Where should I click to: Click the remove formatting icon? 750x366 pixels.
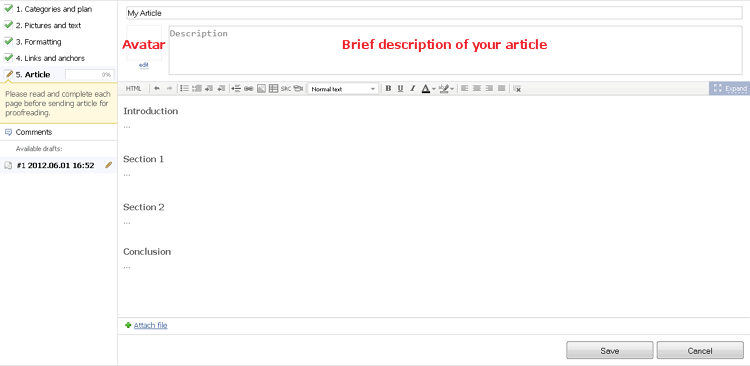tap(517, 89)
